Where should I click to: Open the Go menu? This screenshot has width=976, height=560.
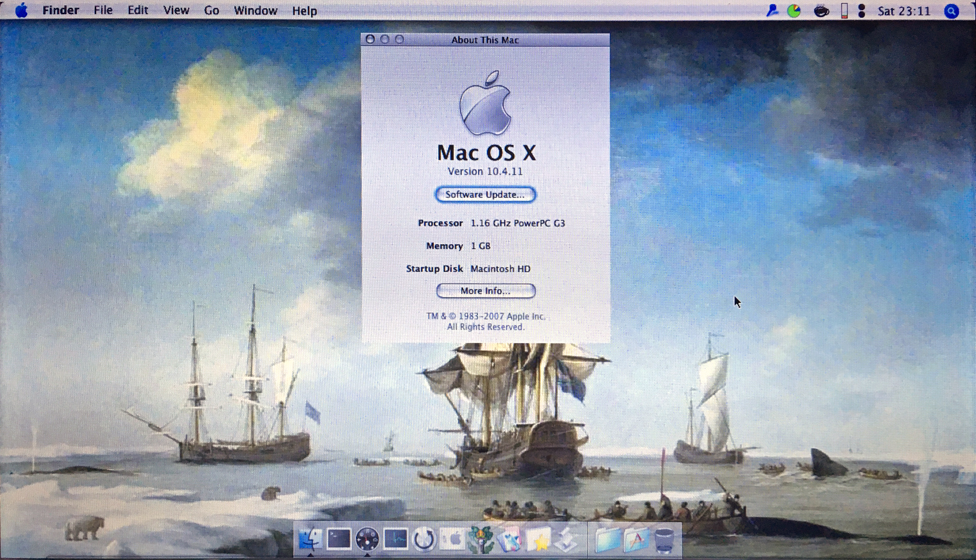pos(211,10)
